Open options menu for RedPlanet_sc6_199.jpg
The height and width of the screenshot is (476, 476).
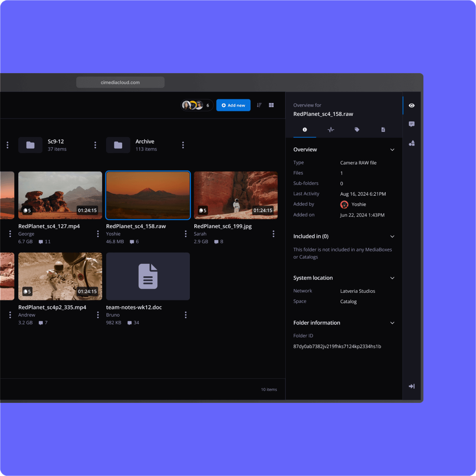[274, 234]
